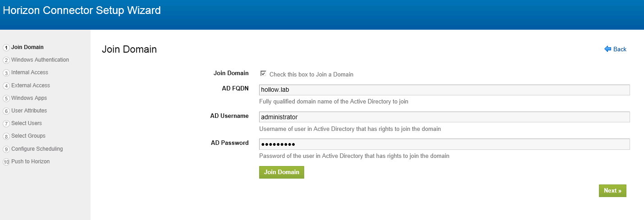The image size is (644, 220).
Task: Go to User Attributes step
Action: (x=29, y=111)
